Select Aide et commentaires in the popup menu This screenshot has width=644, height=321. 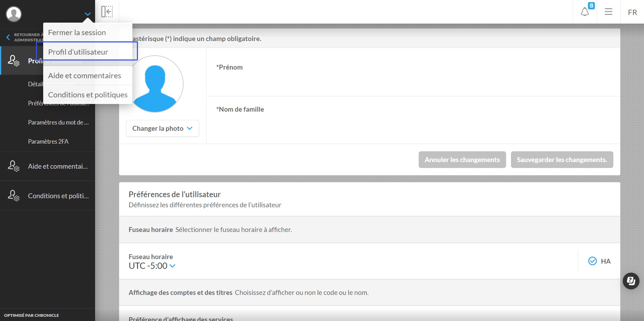point(85,76)
